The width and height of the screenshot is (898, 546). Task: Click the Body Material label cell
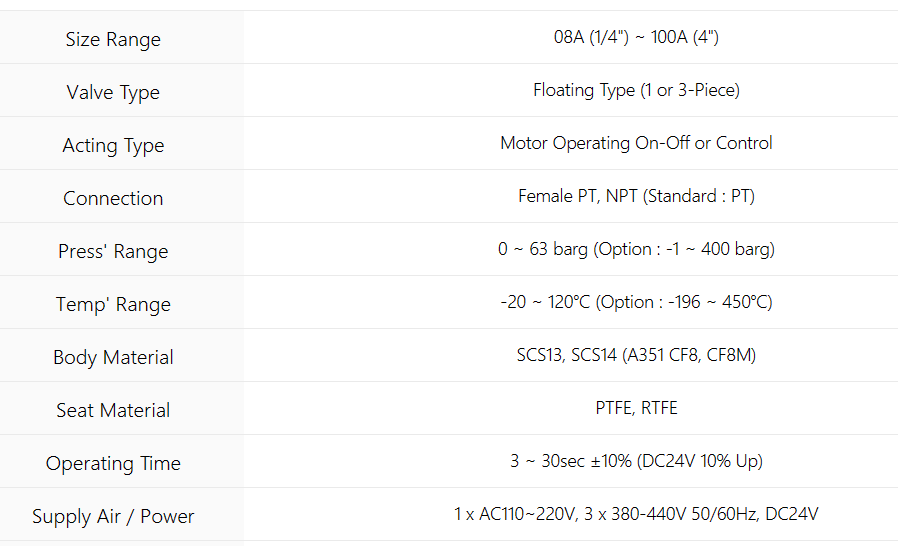pos(113,358)
